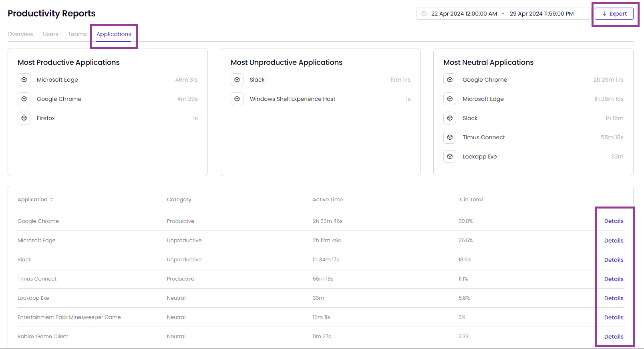This screenshot has width=644, height=349.
Task: Click Google Chrome in the applications table
Action: click(38, 221)
